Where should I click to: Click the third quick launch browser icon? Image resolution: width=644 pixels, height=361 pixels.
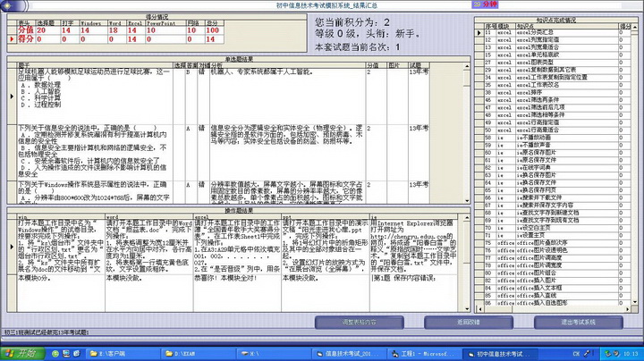pos(77,353)
